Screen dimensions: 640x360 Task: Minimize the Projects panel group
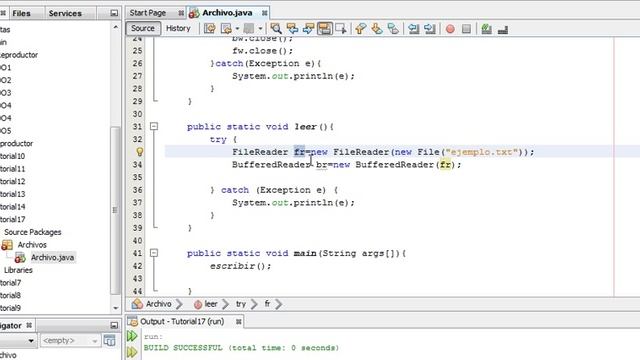(114, 13)
